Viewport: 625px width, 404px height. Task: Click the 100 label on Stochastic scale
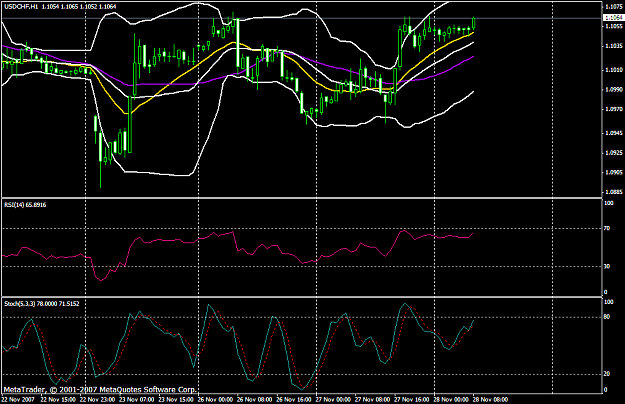coord(609,302)
